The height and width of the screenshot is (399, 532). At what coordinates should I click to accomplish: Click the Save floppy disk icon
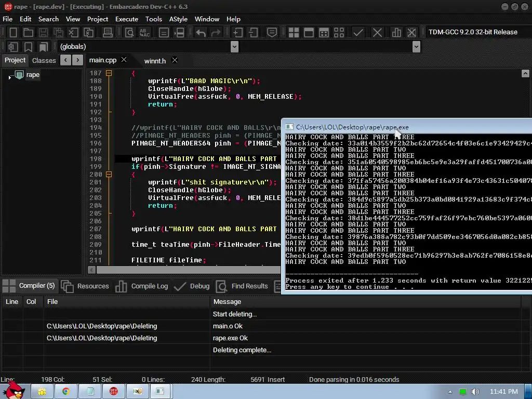44,33
